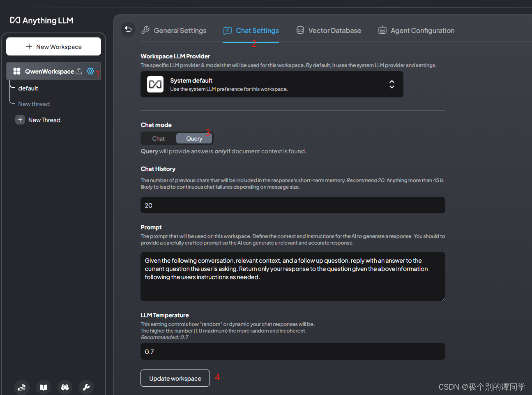
Task: Click the System default provider logo icon
Action: 155,84
